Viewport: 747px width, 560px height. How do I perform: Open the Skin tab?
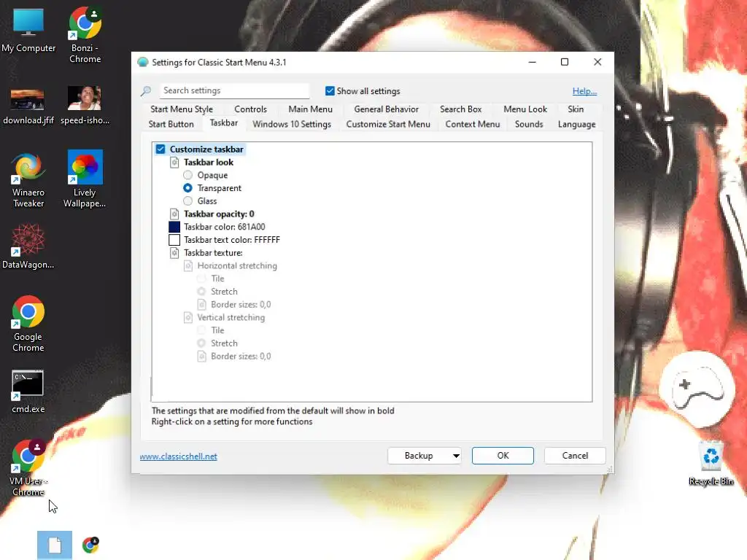[x=576, y=109]
